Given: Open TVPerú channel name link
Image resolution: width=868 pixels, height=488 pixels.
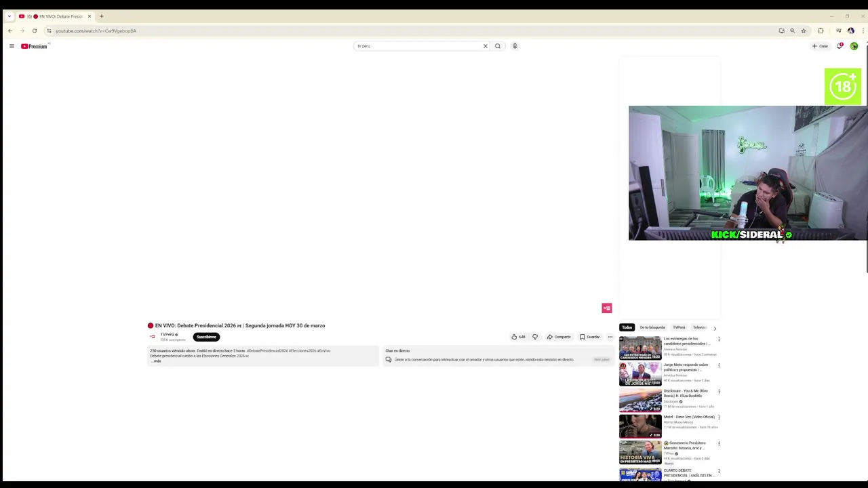Looking at the screenshot, I should [167, 335].
